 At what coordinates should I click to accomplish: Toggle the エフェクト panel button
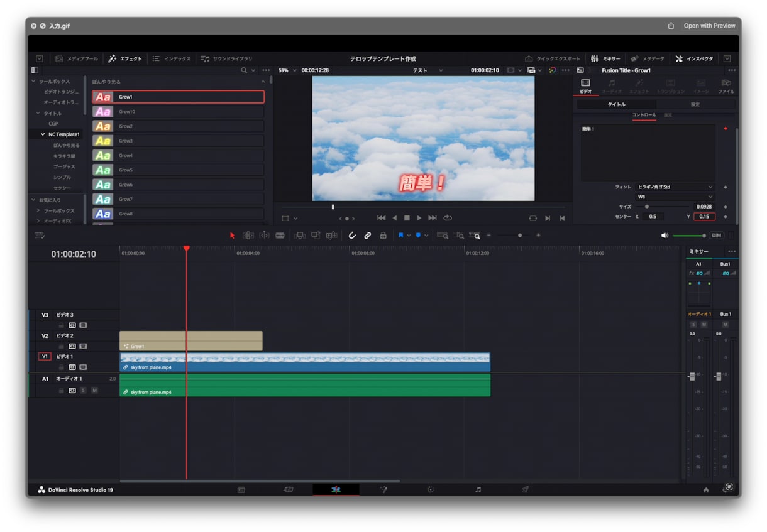(x=125, y=58)
